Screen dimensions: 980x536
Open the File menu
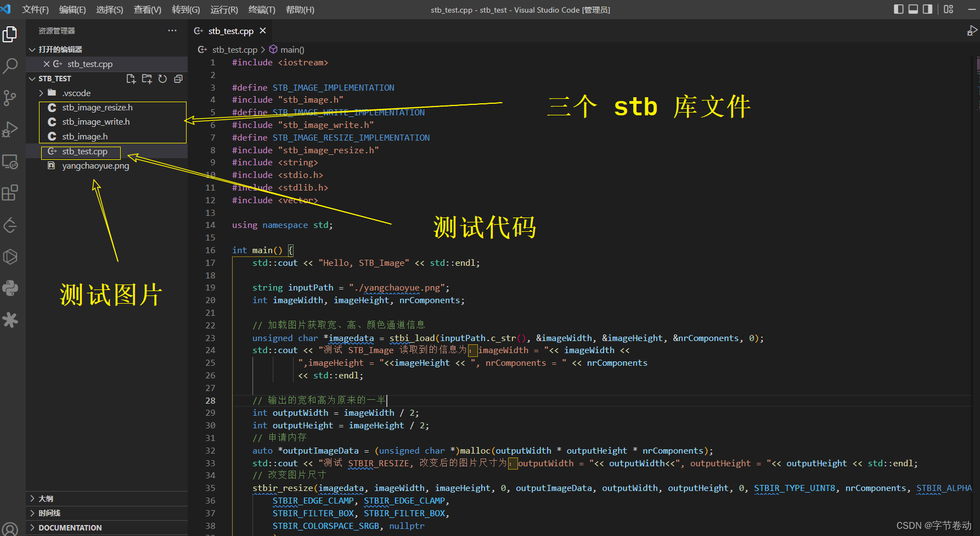tap(35, 9)
